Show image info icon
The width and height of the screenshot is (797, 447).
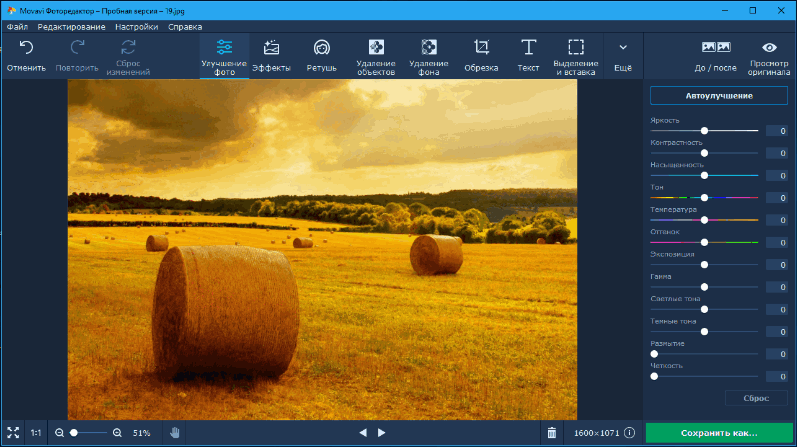point(629,433)
